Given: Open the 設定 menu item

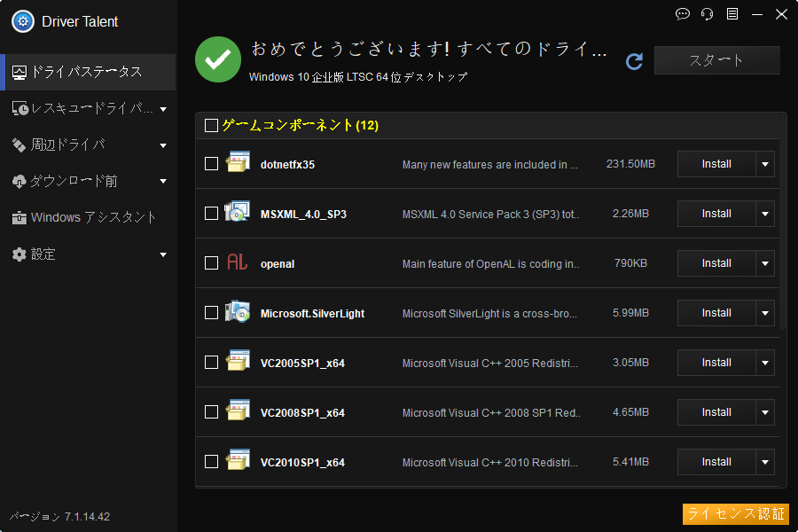Looking at the screenshot, I should 88,254.
